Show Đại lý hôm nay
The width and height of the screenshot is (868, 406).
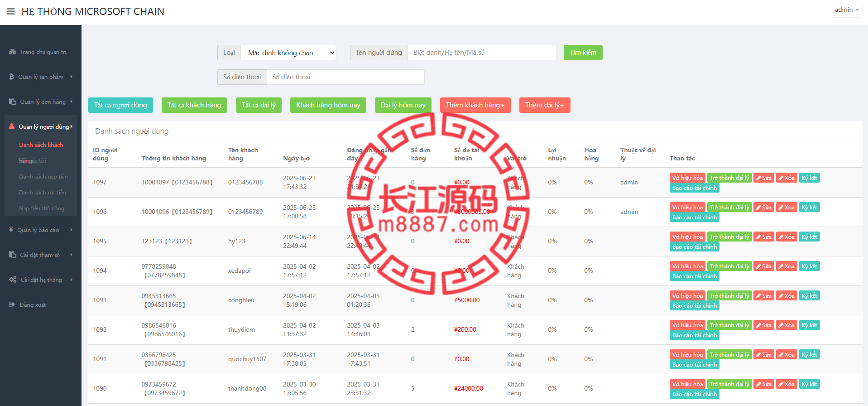click(403, 105)
